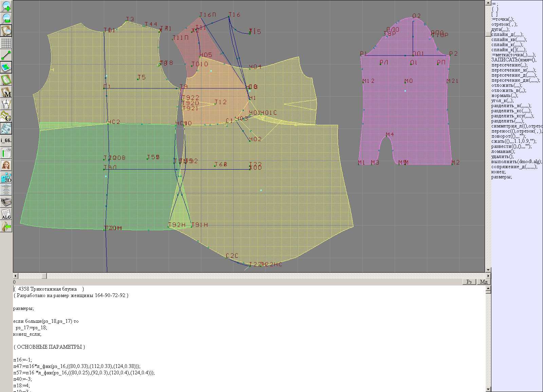The height and width of the screenshot is (392, 543).
Task: Open the ALG algorithm document icon
Action: (x=6, y=214)
